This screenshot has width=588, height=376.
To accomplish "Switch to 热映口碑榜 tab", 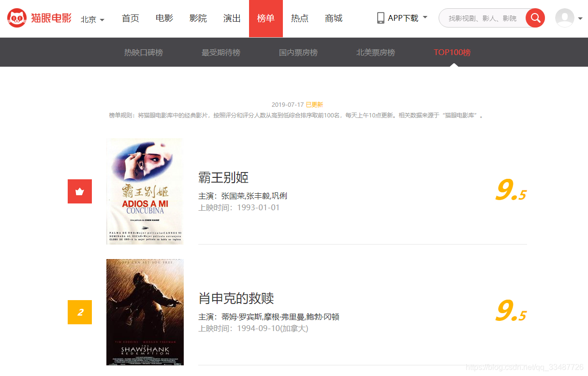I will pyautogui.click(x=144, y=52).
